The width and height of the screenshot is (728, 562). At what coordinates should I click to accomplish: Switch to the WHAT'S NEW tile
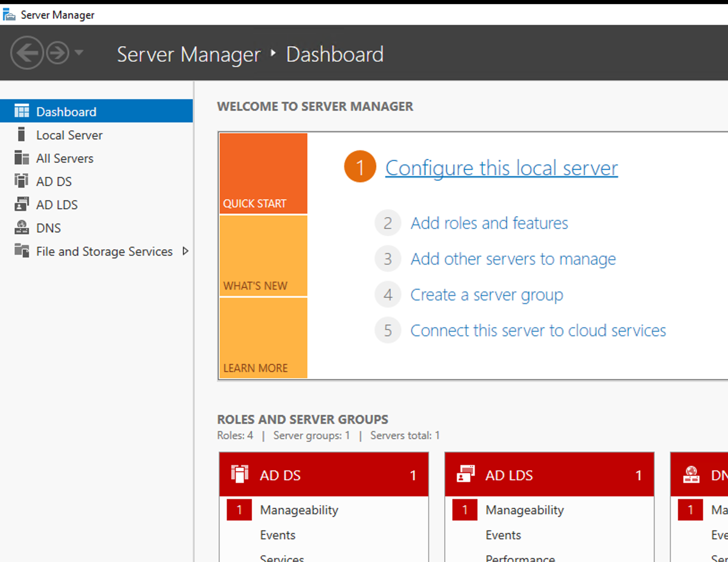tap(263, 256)
